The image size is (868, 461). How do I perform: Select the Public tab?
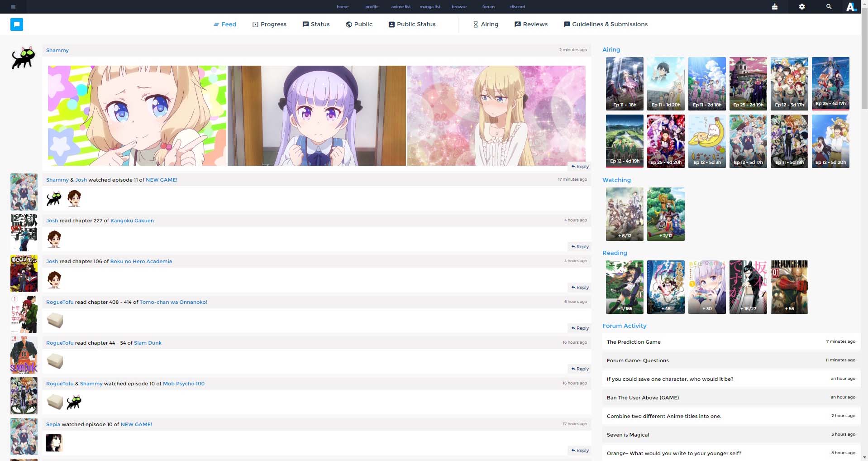359,24
